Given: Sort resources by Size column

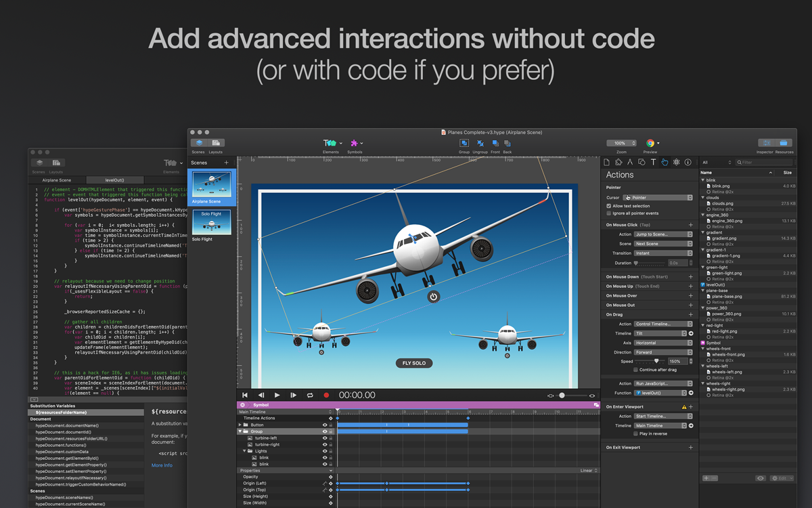Looking at the screenshot, I should (787, 173).
